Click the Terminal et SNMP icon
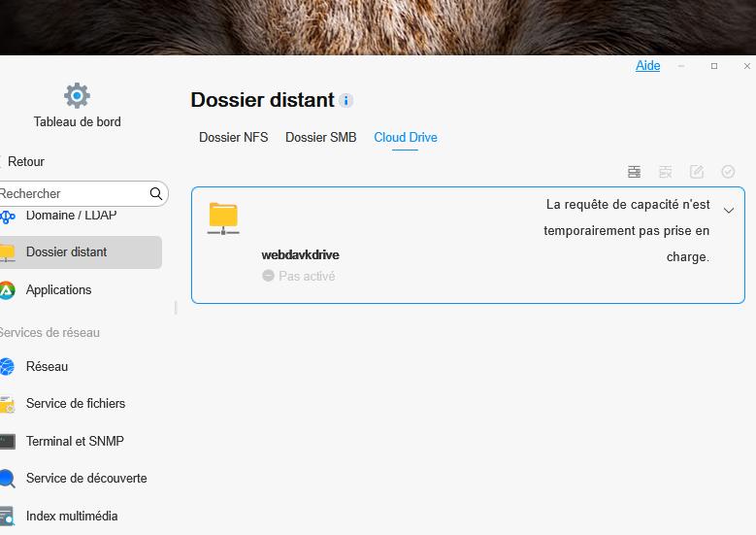Viewport: 756px width, 535px height. 7,442
